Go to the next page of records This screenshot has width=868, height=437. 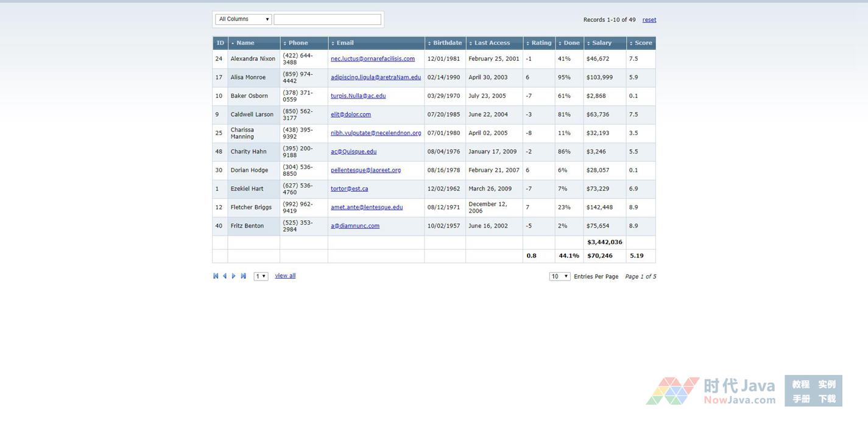[x=234, y=276]
